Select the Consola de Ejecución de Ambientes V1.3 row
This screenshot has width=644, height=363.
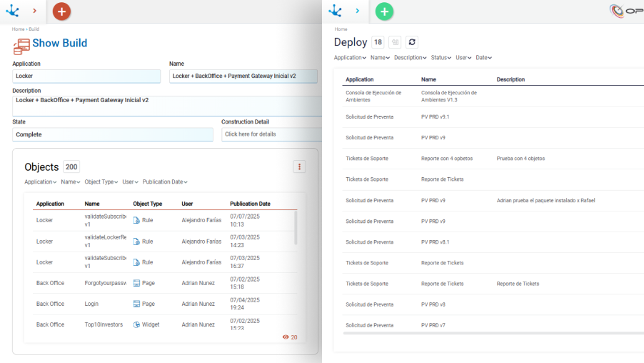pos(493,96)
